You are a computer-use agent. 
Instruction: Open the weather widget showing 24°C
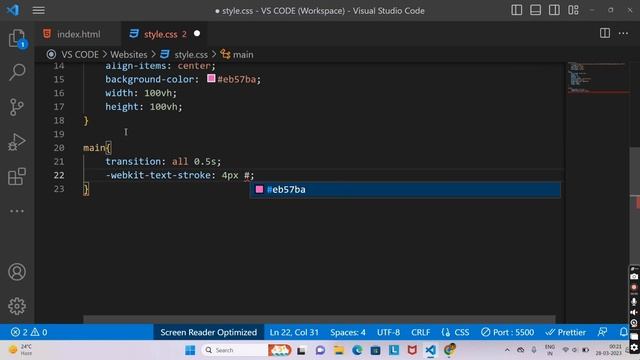click(20, 350)
